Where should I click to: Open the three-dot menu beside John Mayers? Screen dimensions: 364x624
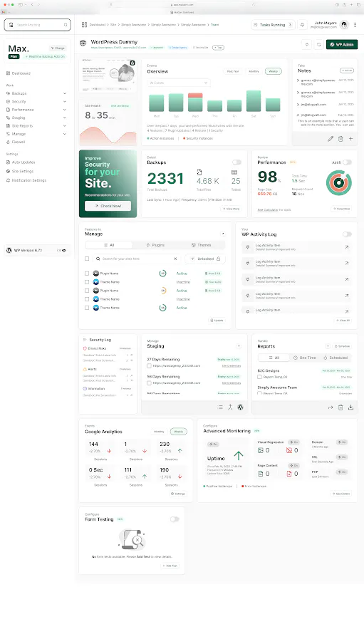click(355, 25)
